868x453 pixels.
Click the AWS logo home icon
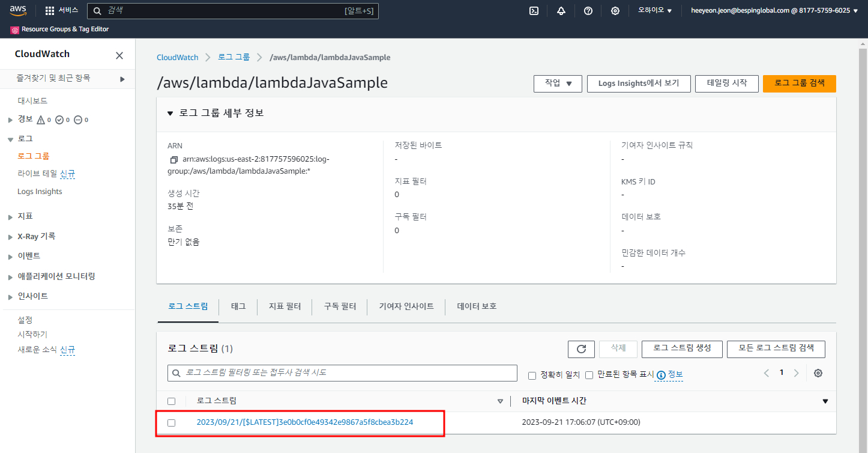[18, 10]
